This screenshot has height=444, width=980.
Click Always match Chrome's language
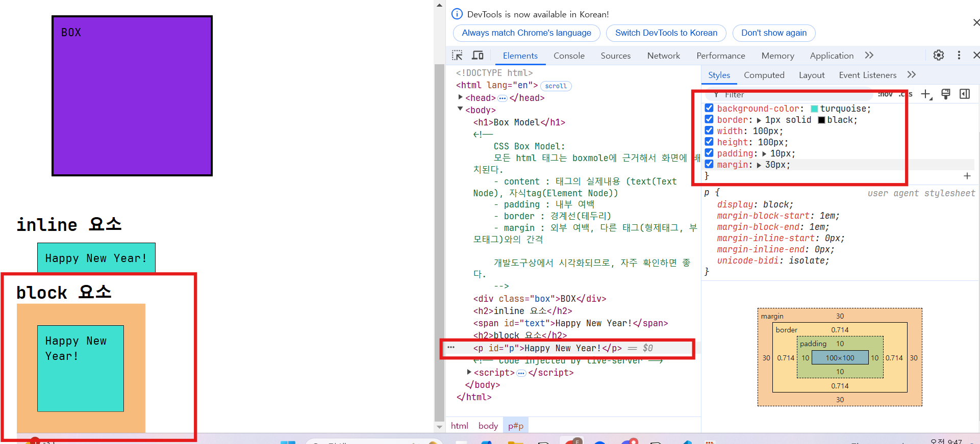[526, 33]
